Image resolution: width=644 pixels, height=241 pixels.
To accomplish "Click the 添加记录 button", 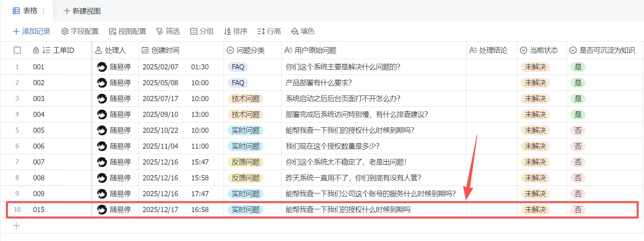I will (32, 31).
